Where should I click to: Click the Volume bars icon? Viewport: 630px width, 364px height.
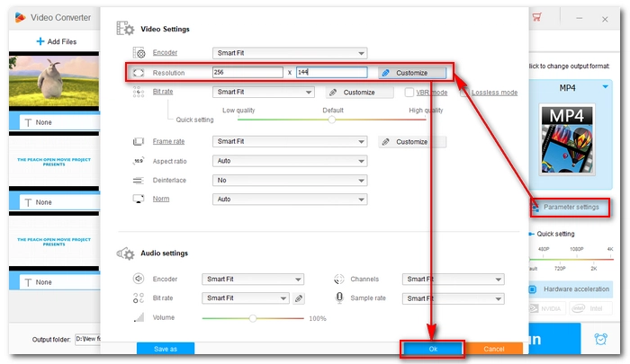click(x=139, y=317)
